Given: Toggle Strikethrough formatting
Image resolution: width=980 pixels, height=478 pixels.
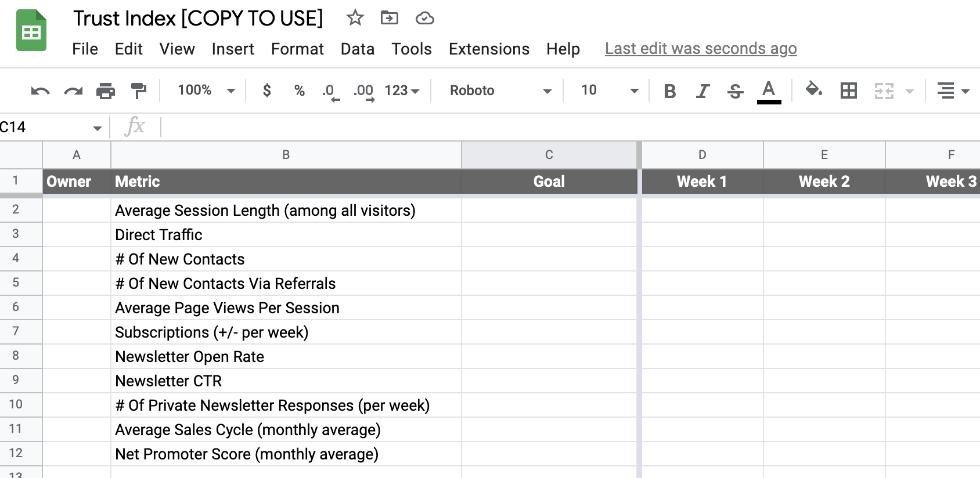Looking at the screenshot, I should point(735,91).
